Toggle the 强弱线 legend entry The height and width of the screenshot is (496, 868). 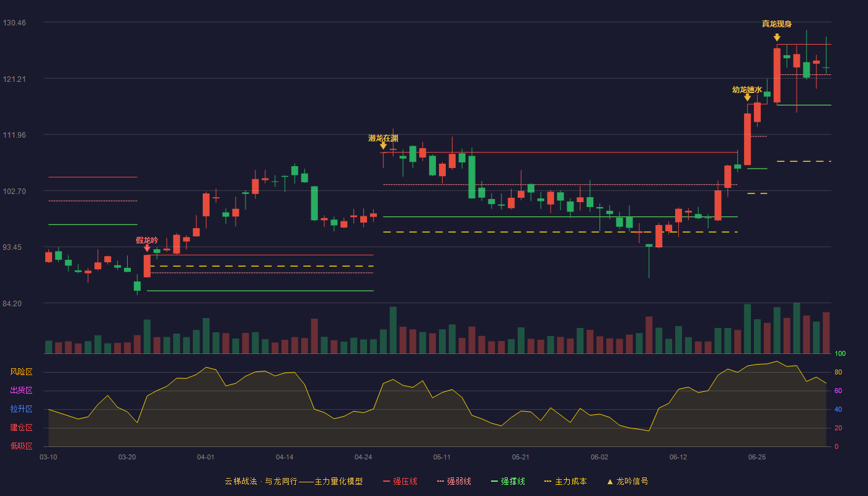tap(454, 481)
